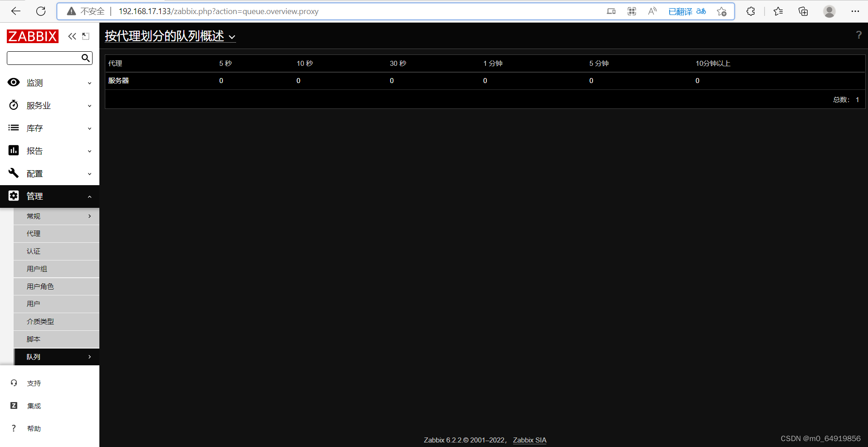Click the 服务器 row label
The width and height of the screenshot is (868, 447).
(x=118, y=80)
